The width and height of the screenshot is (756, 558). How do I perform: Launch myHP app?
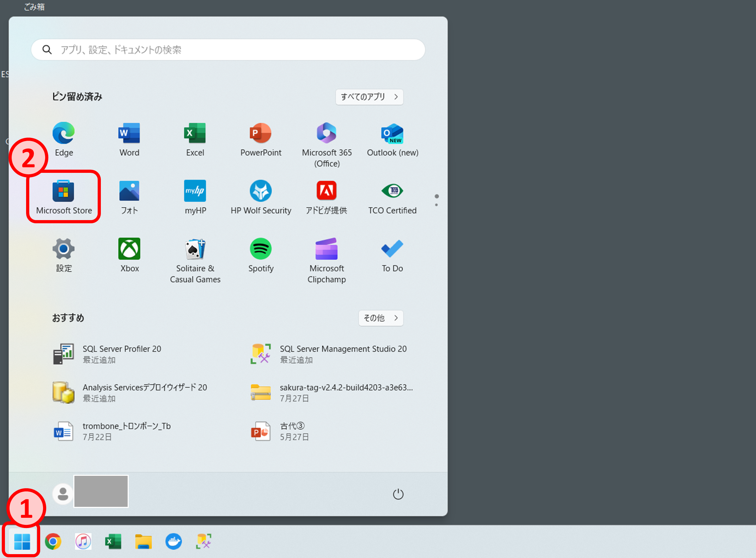click(x=195, y=197)
